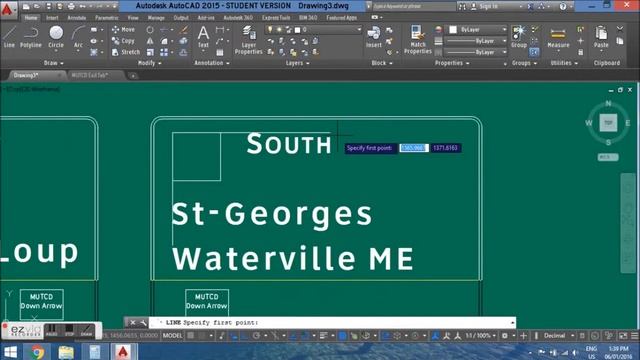Click the TOP face of ViewCube
Viewport: 640px width, 360px height.
[608, 122]
